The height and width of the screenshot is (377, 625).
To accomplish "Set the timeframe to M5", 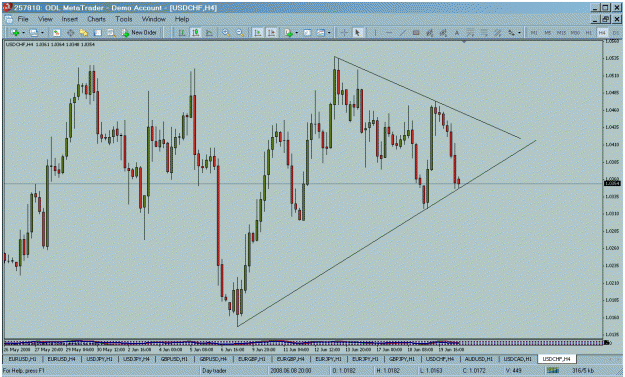I will pyautogui.click(x=548, y=33).
